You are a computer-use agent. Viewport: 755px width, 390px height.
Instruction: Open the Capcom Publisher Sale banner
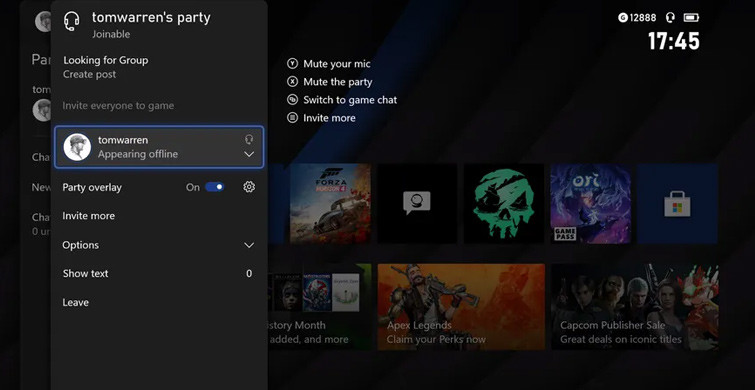(x=635, y=307)
